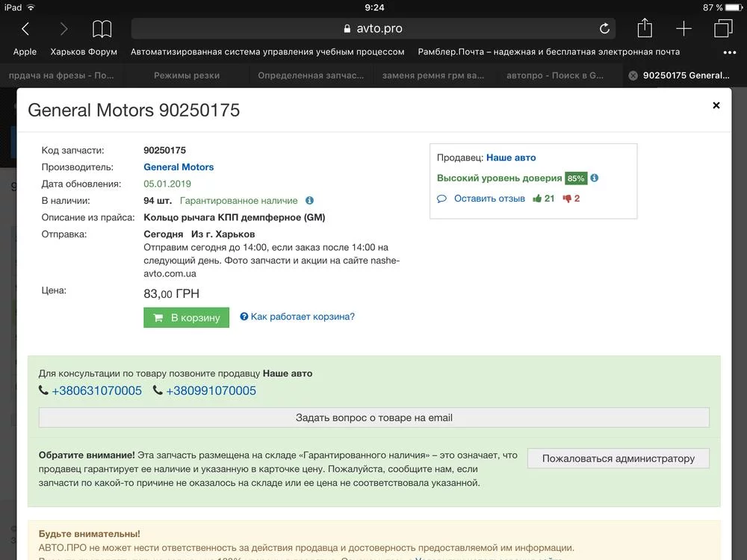
Task: Open the Safari bookmarks book icon
Action: [x=102, y=29]
